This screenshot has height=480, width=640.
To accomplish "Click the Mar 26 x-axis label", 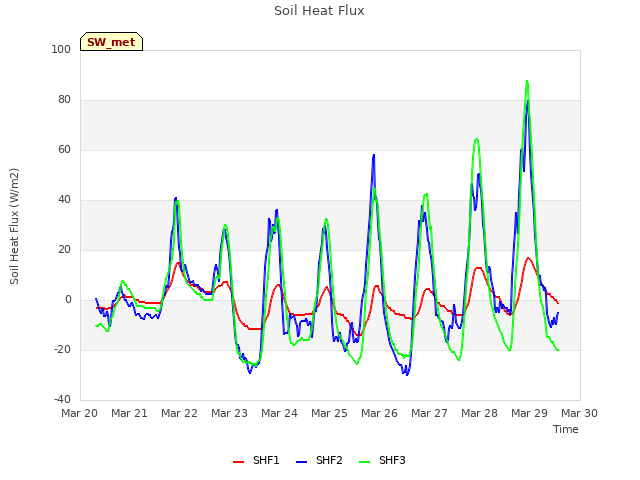I will tap(380, 413).
